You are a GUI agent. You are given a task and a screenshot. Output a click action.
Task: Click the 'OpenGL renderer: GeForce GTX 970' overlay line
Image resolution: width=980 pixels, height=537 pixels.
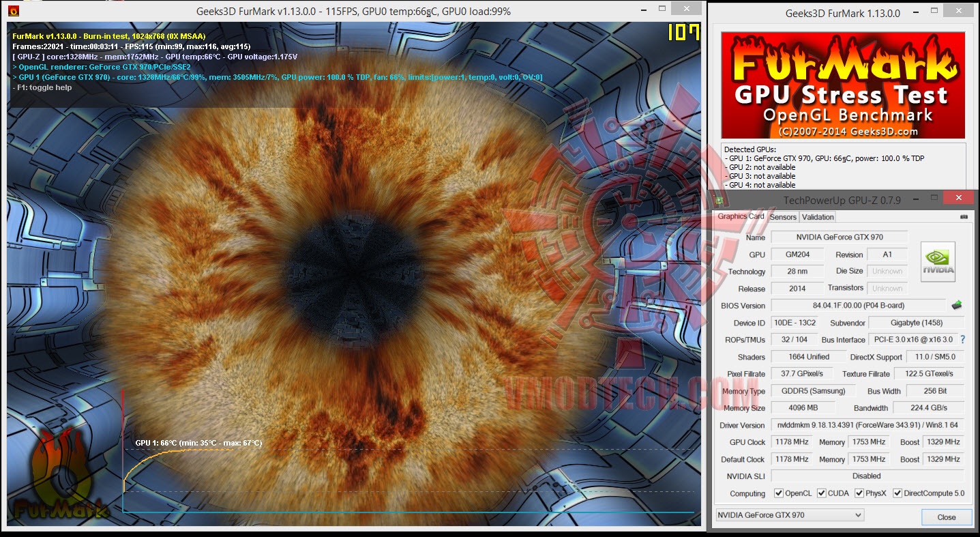102,67
